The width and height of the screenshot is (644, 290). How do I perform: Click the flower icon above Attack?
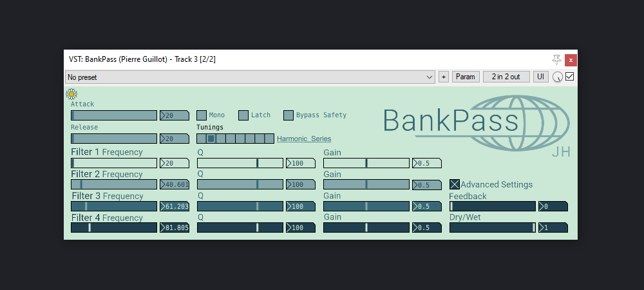pos(71,94)
